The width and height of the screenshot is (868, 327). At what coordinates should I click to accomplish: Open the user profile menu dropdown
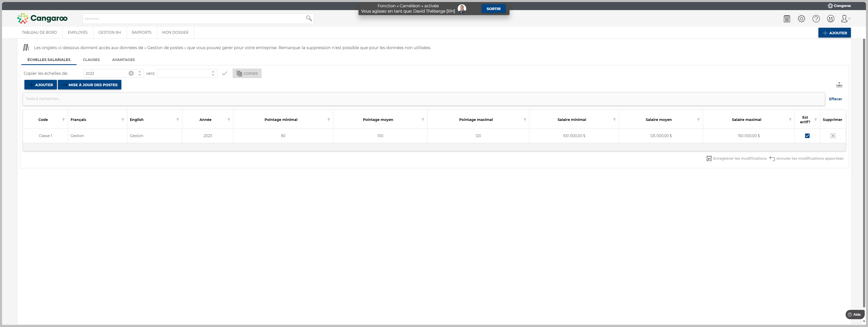[845, 19]
